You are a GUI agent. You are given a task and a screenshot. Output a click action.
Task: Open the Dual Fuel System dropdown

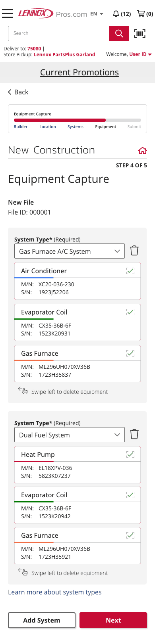70,435
